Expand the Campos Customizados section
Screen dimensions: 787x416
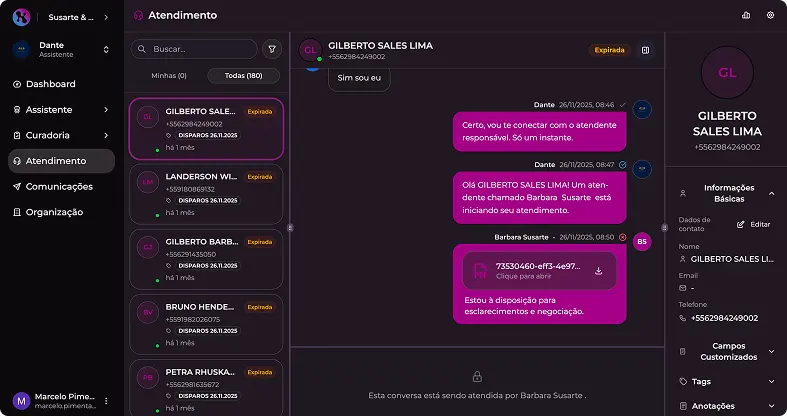pyautogui.click(x=771, y=351)
